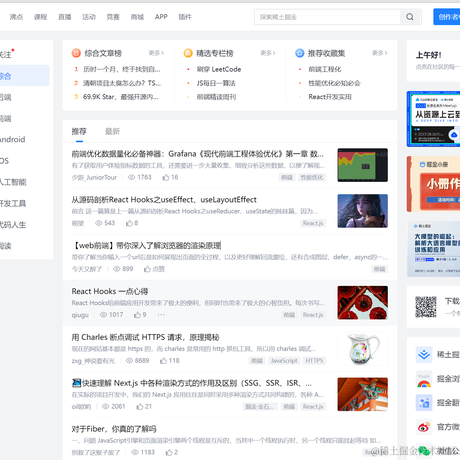
Task: Click the 精选专栏榜 orange icon
Action: (x=188, y=53)
